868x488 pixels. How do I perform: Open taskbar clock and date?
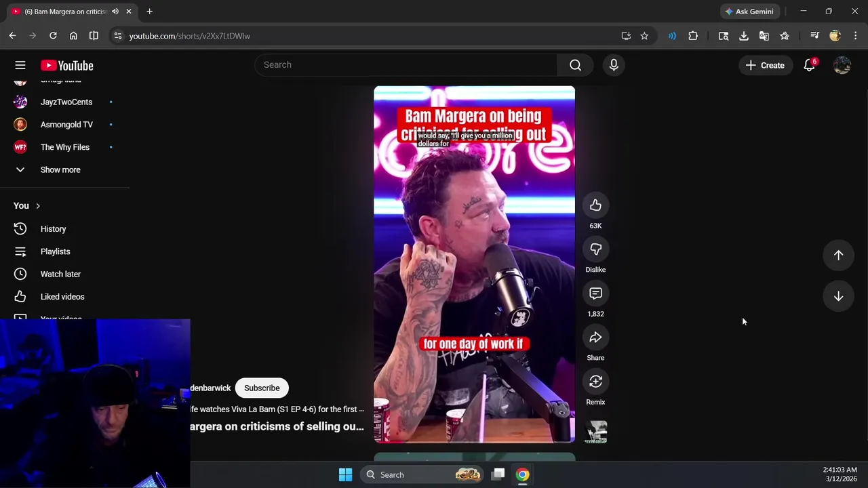coord(840,474)
